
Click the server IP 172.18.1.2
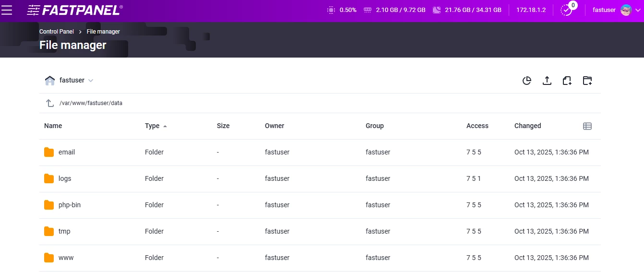tap(531, 10)
